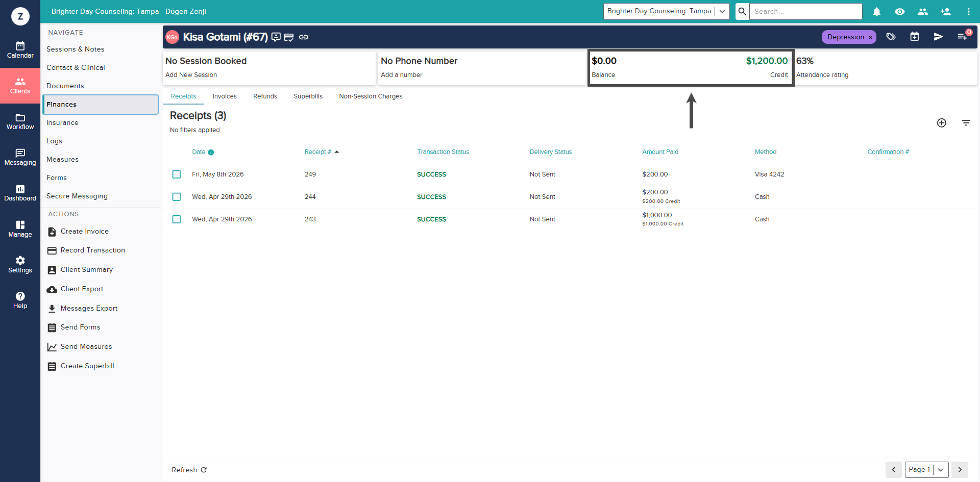Open the Dashboard sidebar icon
Image resolution: width=980 pixels, height=482 pixels.
pyautogui.click(x=20, y=193)
